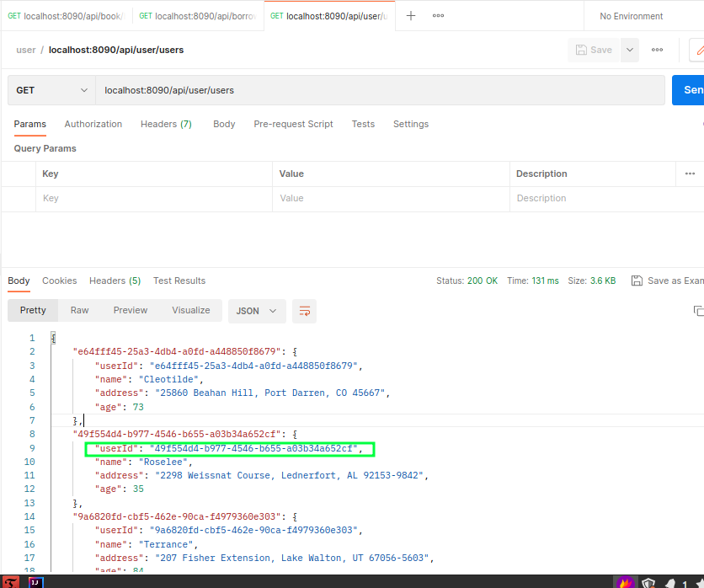This screenshot has height=588, width=704.
Task: Switch to Pretty response view
Action: 33,310
